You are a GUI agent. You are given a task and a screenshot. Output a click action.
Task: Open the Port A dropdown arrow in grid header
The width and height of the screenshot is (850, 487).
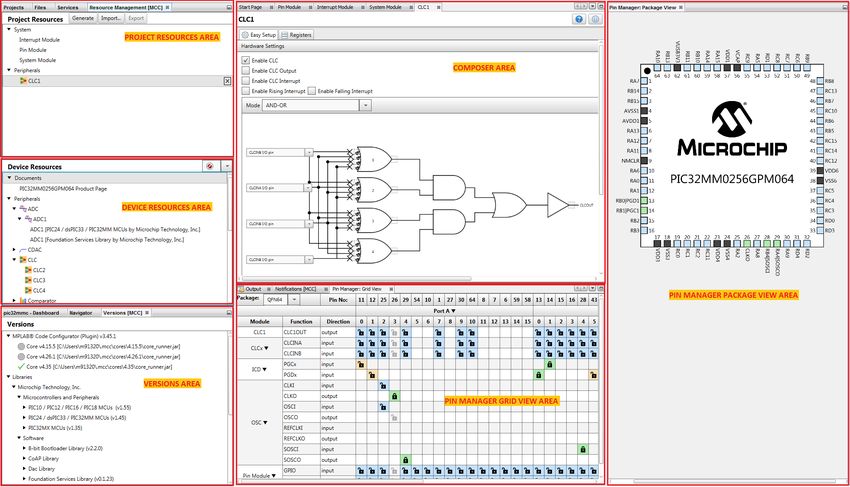(x=453, y=311)
